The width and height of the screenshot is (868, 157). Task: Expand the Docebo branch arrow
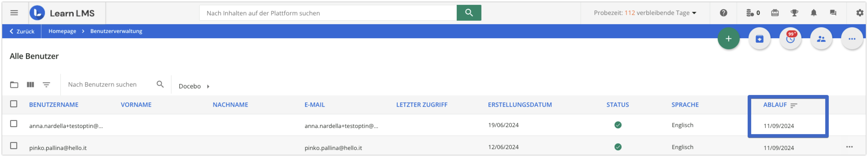(208, 86)
